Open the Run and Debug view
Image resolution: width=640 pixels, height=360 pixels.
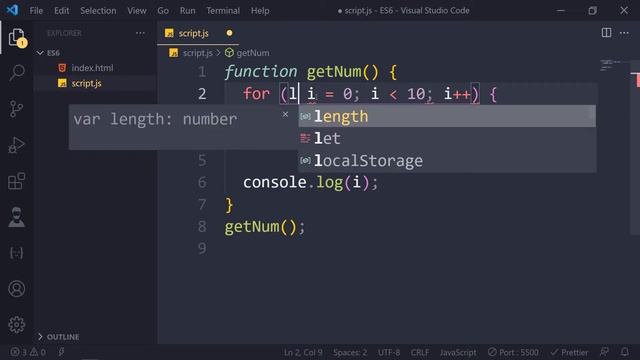click(16, 145)
